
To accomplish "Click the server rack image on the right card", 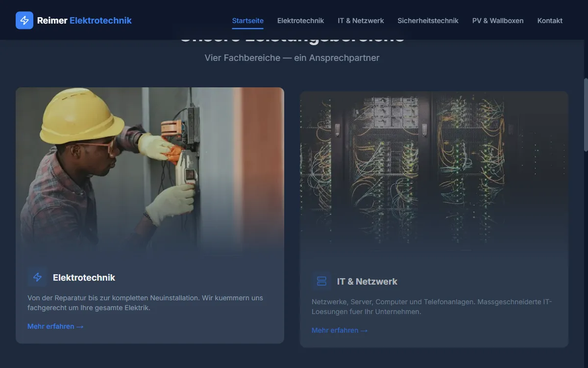I will 434,172.
